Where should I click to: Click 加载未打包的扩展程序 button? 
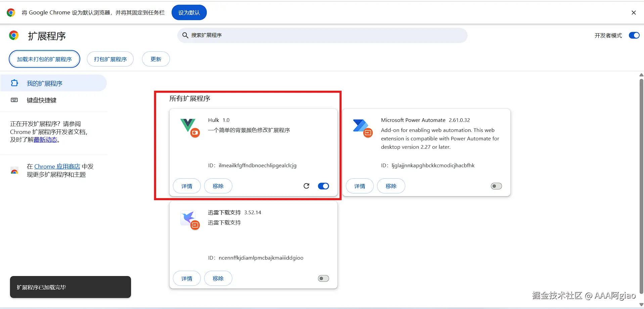(x=44, y=59)
